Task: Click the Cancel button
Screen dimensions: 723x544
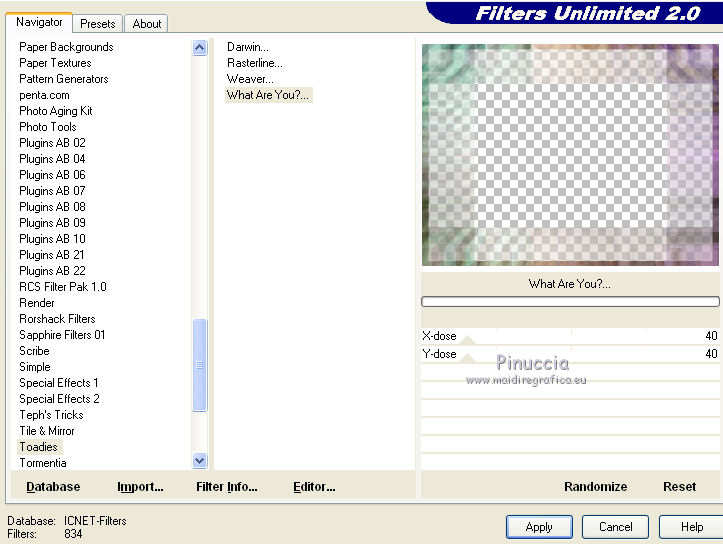Action: pos(615,526)
